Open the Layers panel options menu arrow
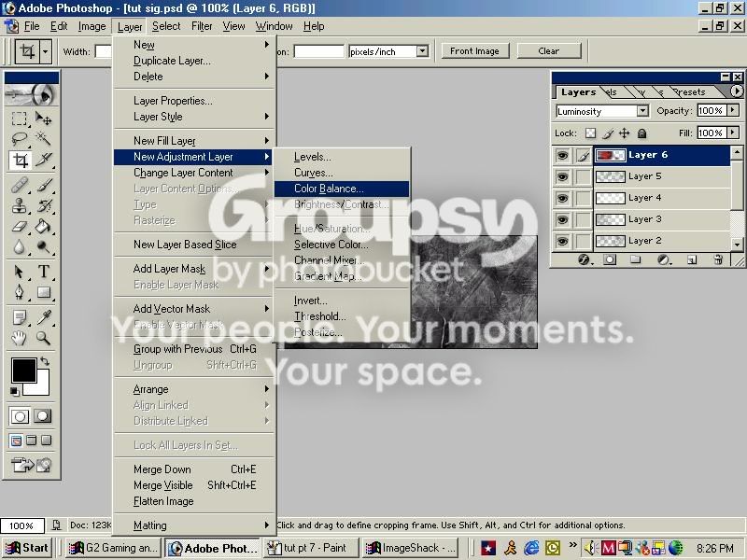The image size is (747, 560). pos(737,91)
